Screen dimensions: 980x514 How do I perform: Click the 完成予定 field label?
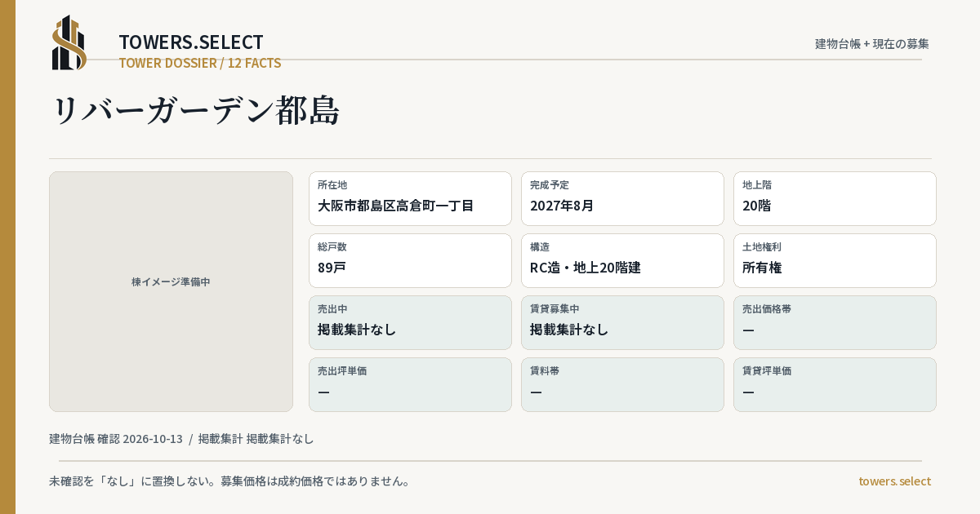coord(550,185)
